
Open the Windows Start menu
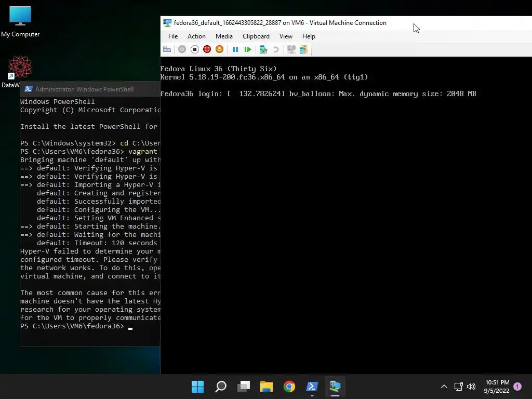point(197,387)
